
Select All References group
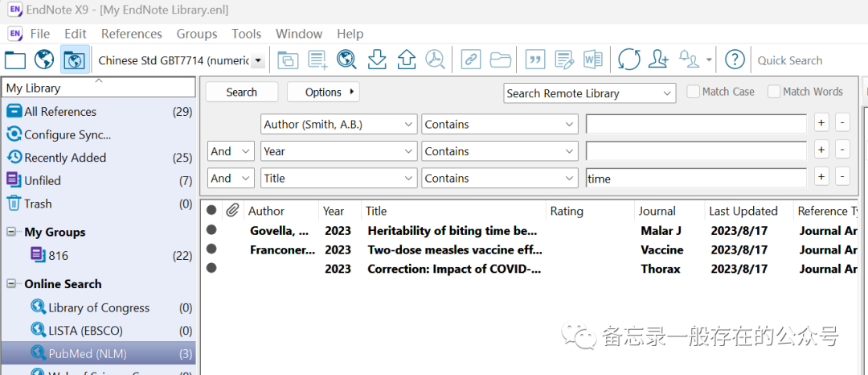tap(99, 112)
